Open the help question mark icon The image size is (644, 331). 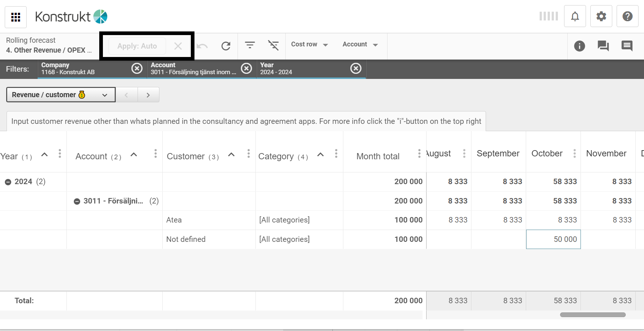[627, 16]
